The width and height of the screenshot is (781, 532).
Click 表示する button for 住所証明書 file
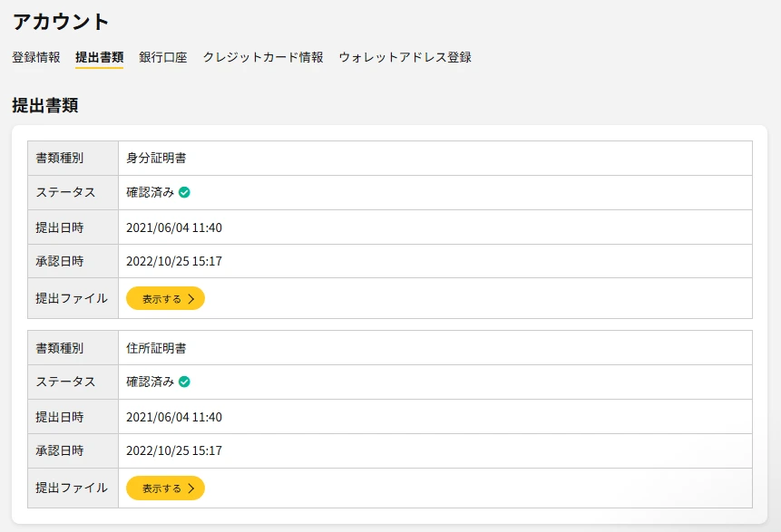coord(165,488)
